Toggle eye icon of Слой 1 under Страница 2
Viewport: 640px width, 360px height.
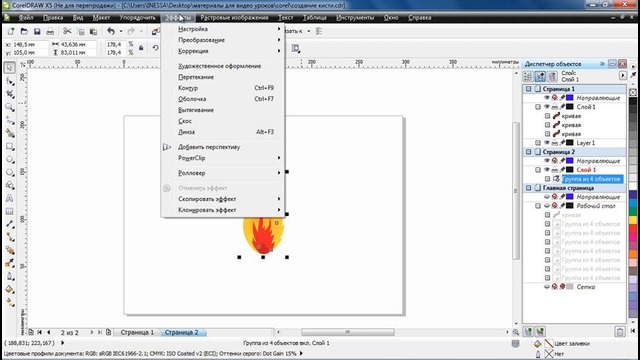[547, 170]
